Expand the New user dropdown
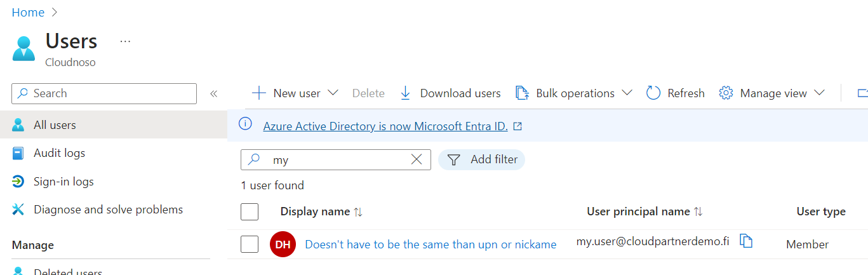Viewport: 868px width, 275px height. tap(333, 93)
